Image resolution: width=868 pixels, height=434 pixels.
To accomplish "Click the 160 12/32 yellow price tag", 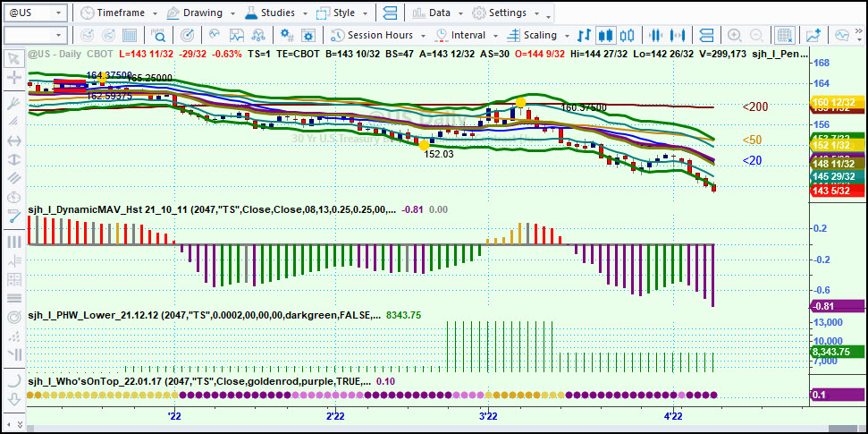I will tap(837, 102).
